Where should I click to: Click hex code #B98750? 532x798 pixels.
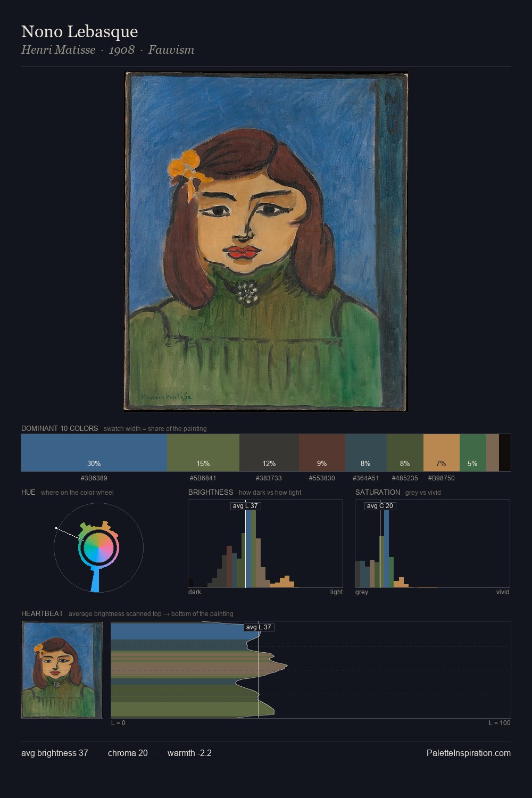(x=442, y=478)
